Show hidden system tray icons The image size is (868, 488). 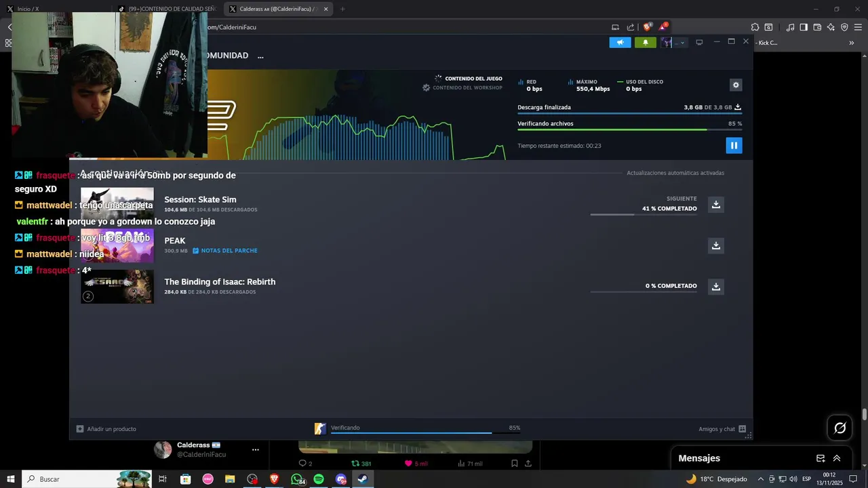(x=760, y=479)
